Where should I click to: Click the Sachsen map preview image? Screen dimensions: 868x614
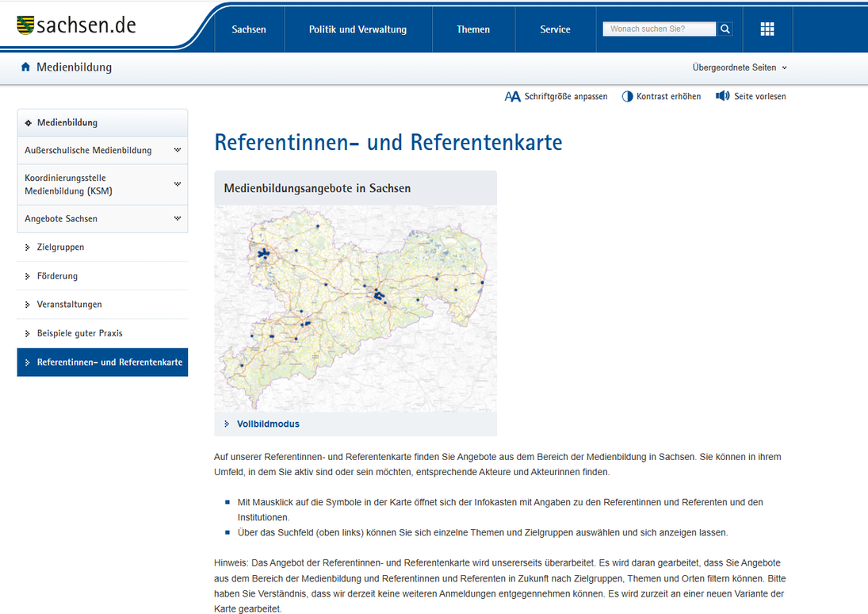click(x=355, y=308)
